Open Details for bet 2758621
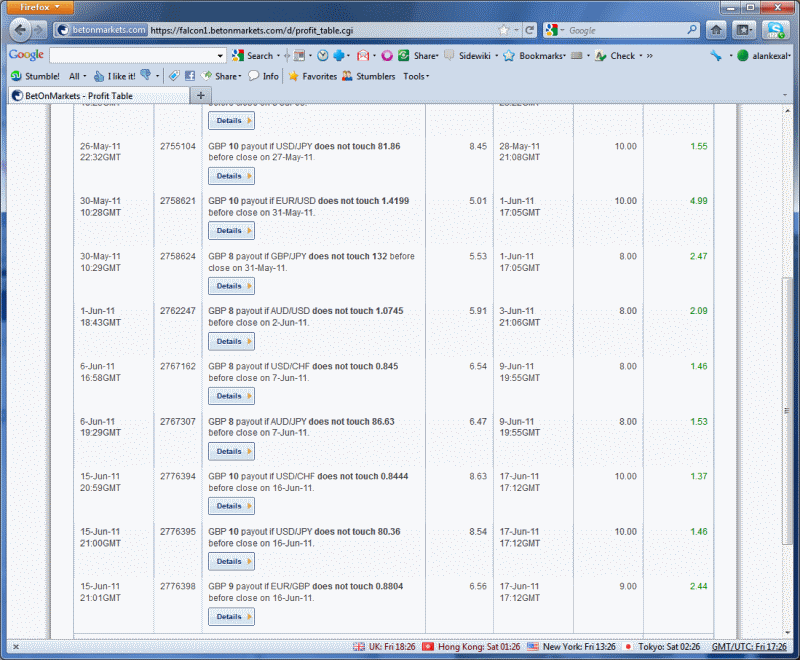This screenshot has height=660, width=800. click(231, 231)
